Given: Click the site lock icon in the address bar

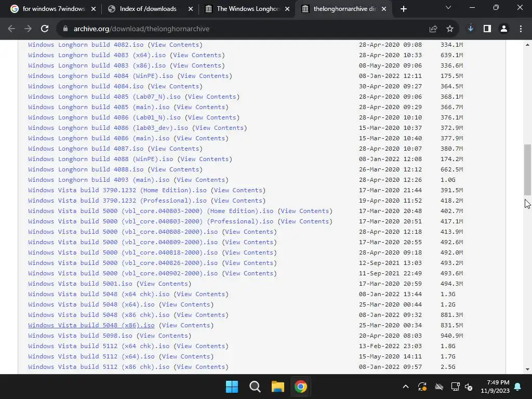Looking at the screenshot, I should coord(65,29).
